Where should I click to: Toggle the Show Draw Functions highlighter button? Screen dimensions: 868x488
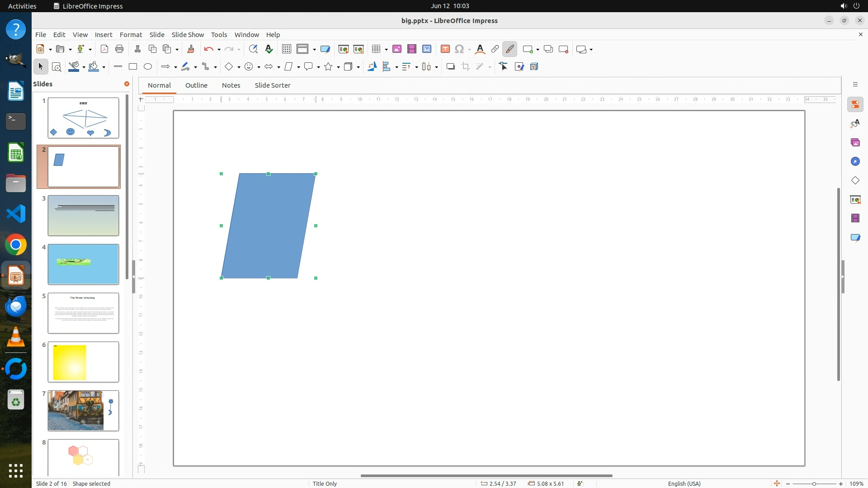pos(509,49)
